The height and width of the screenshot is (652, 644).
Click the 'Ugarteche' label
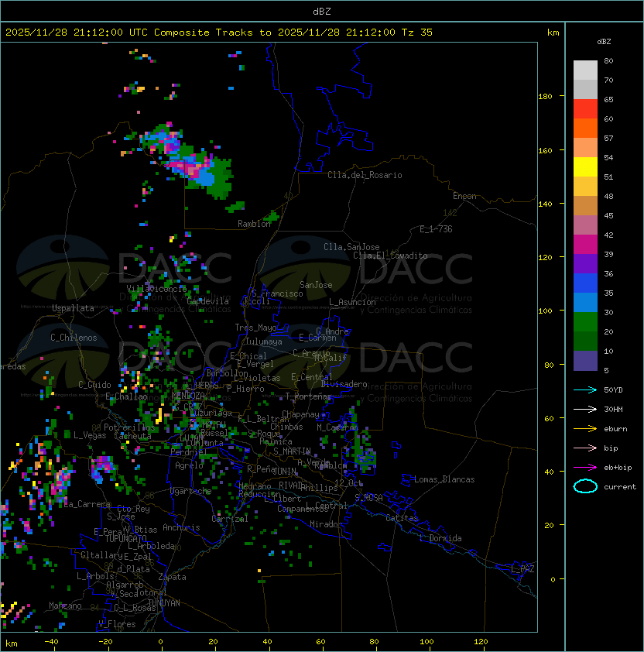click(191, 491)
